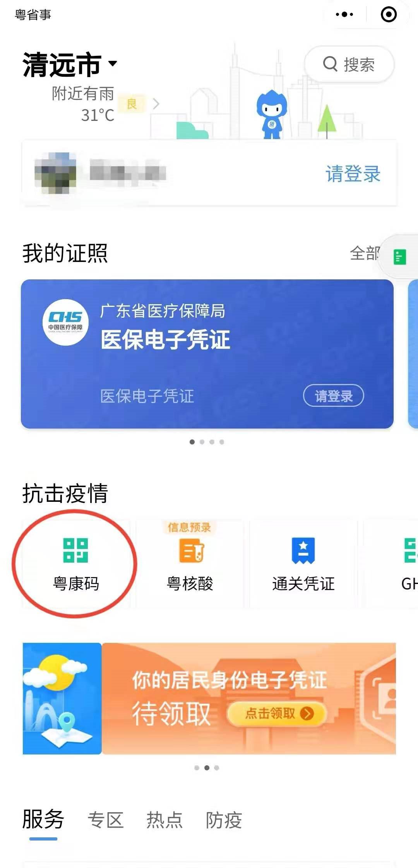The width and height of the screenshot is (418, 868).
Task: Open the 搜索 search field
Action: 349,64
